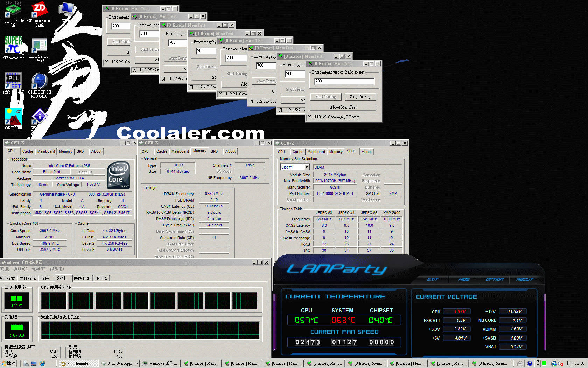588x368 pixels.
Task: Click the Intel Core i7 logo in CPU-Z
Action: (x=119, y=175)
